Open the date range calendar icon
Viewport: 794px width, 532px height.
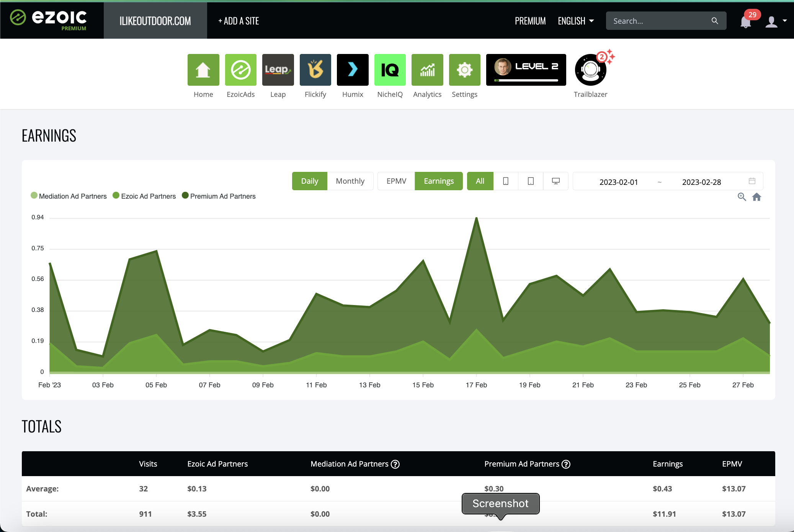point(752,181)
